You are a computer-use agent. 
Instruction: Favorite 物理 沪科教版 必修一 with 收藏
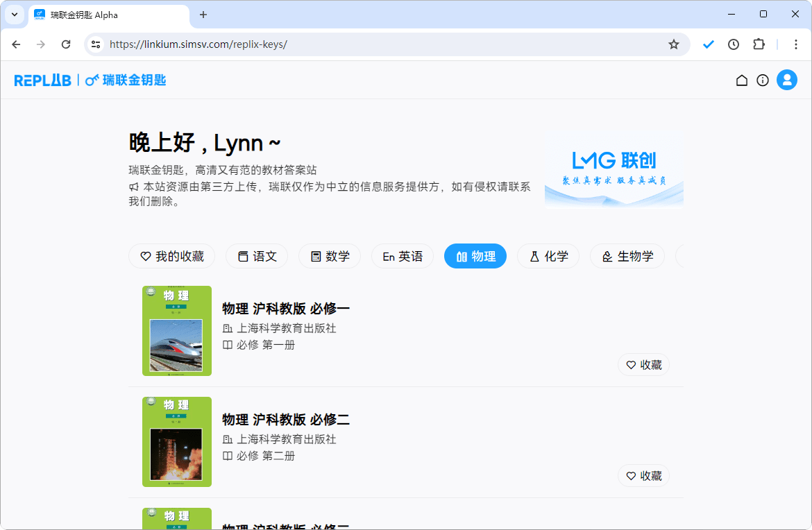point(643,365)
